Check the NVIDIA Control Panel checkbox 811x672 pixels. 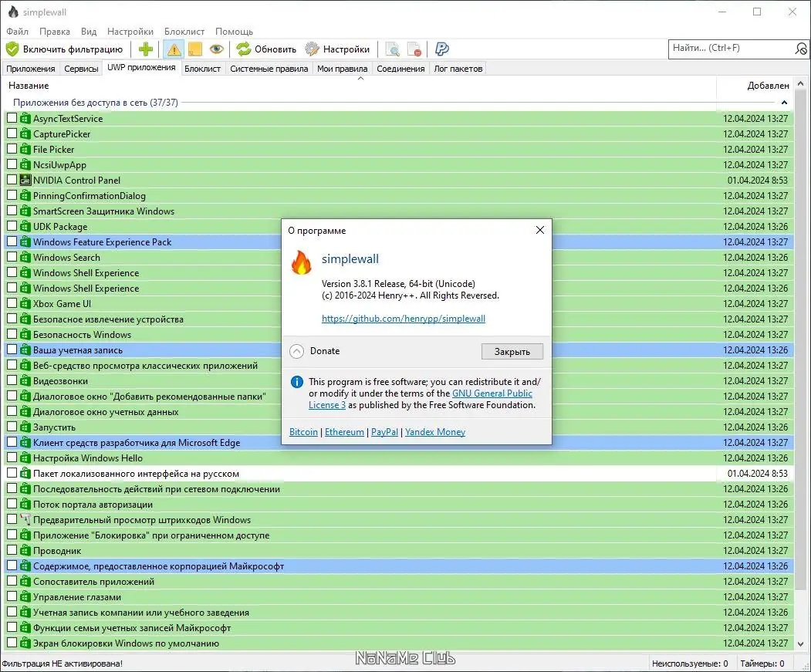tap(12, 180)
